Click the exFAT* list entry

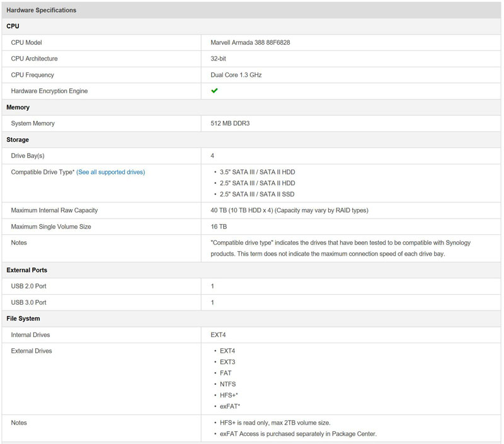[230, 406]
